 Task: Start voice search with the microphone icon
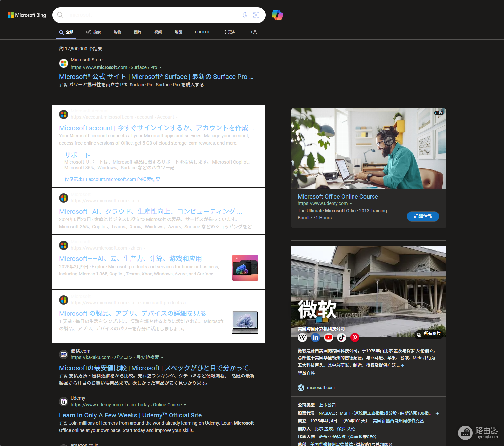245,15
